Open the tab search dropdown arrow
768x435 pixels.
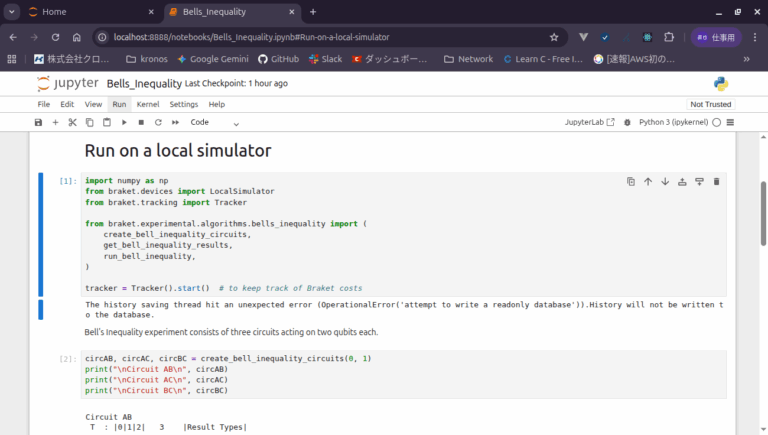click(11, 12)
